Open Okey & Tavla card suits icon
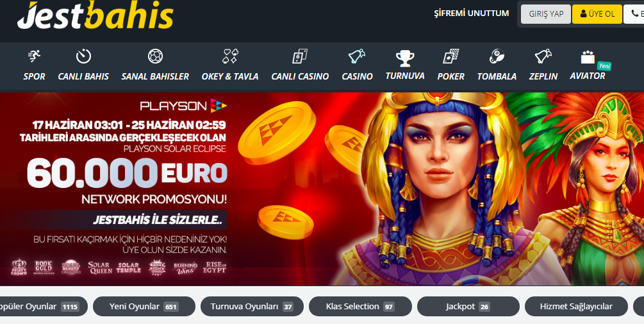This screenshot has width=644, height=324. [231, 56]
